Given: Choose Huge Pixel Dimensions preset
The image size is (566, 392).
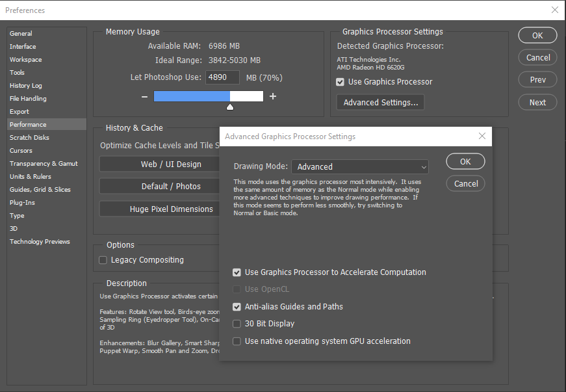Looking at the screenshot, I should click(x=160, y=209).
